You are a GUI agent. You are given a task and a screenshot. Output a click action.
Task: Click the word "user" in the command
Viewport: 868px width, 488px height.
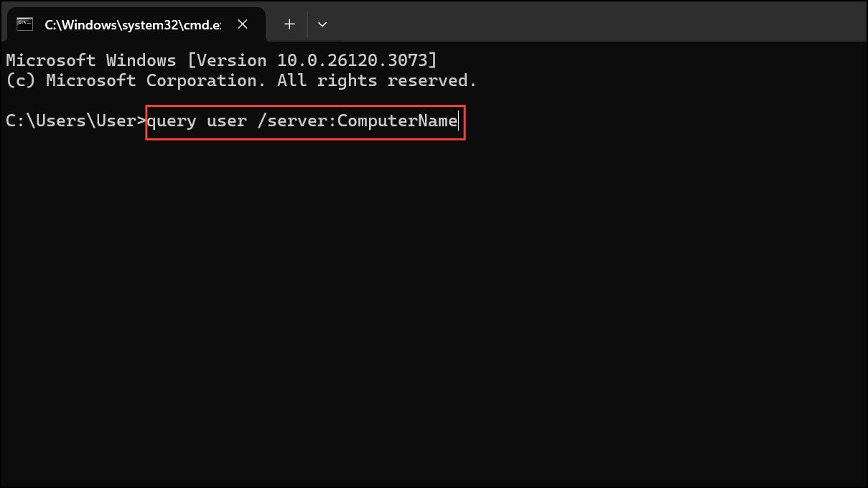tap(227, 121)
